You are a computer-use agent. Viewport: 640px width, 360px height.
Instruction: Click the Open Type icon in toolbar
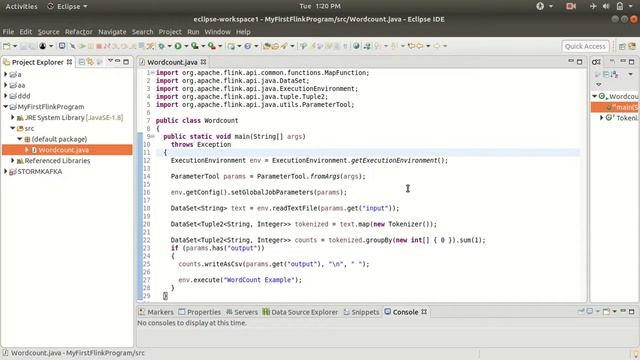point(267,46)
